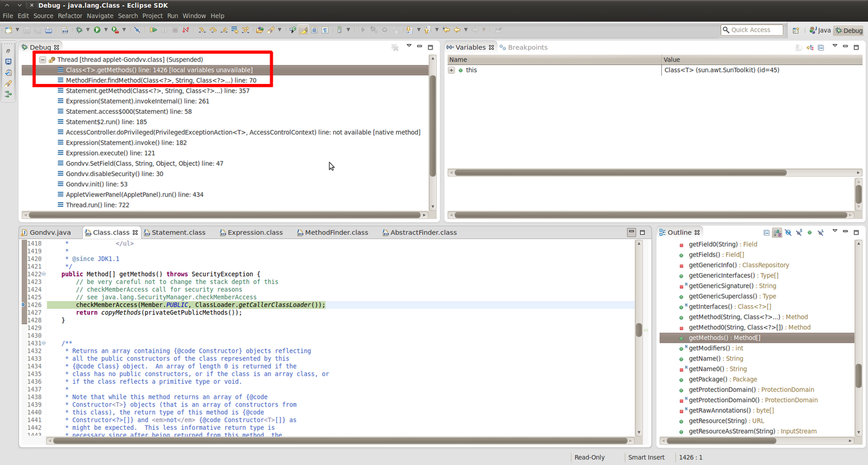Click the Open Type icon

[260, 30]
